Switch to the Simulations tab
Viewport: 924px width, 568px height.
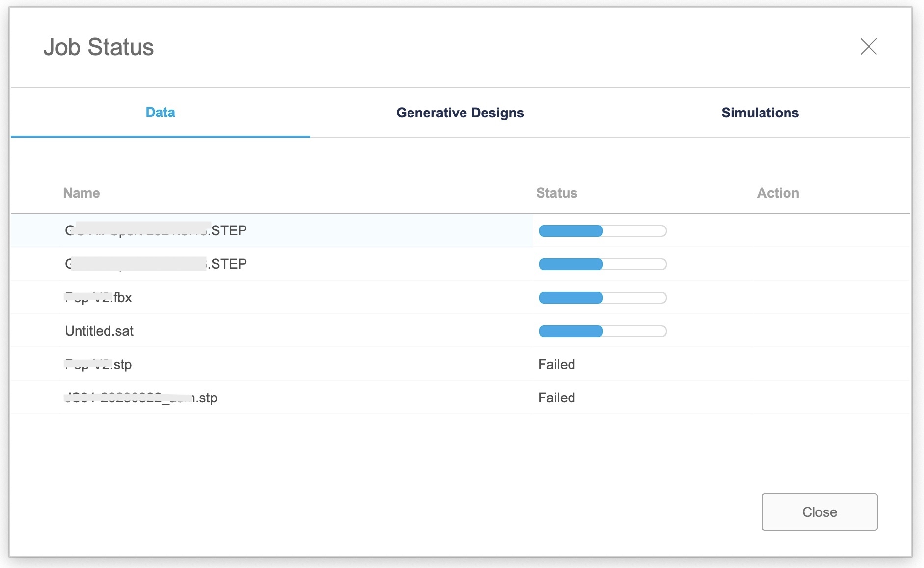760,113
